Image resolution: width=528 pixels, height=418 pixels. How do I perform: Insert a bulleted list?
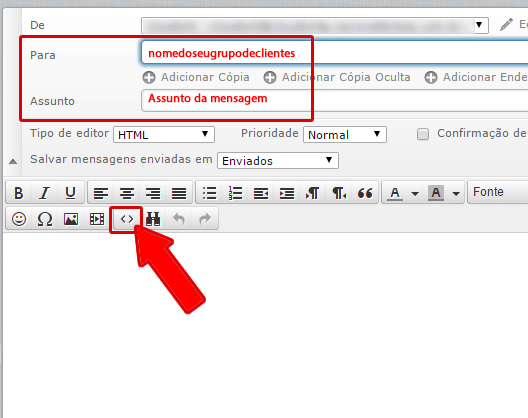click(209, 193)
